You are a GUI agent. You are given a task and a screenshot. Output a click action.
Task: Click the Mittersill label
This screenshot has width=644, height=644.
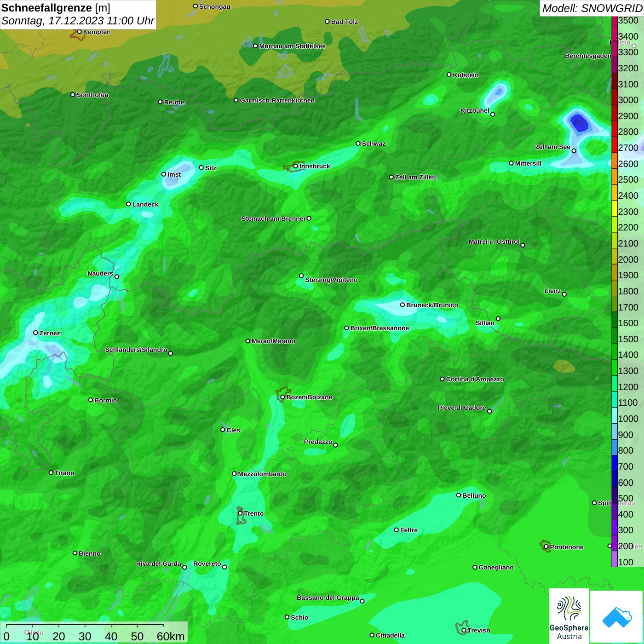pos(528,163)
